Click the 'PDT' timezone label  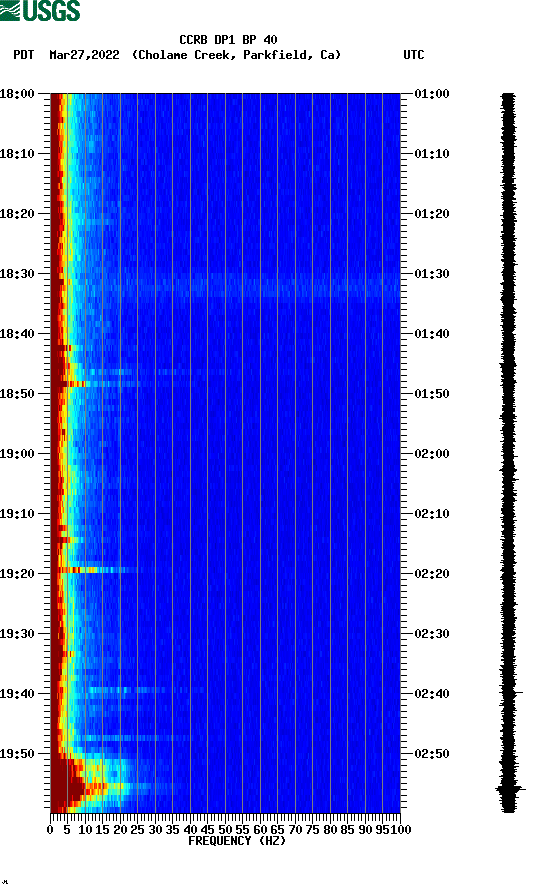click(x=23, y=55)
